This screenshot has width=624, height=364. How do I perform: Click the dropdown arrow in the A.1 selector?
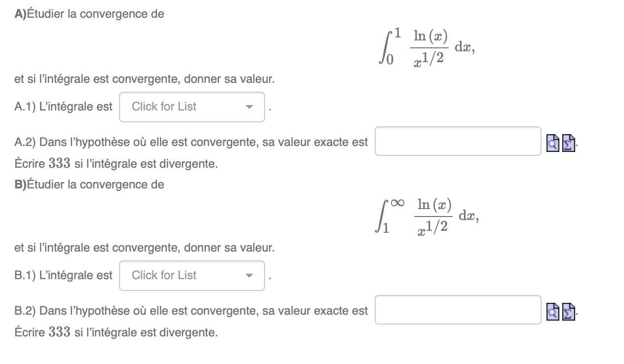250,107
